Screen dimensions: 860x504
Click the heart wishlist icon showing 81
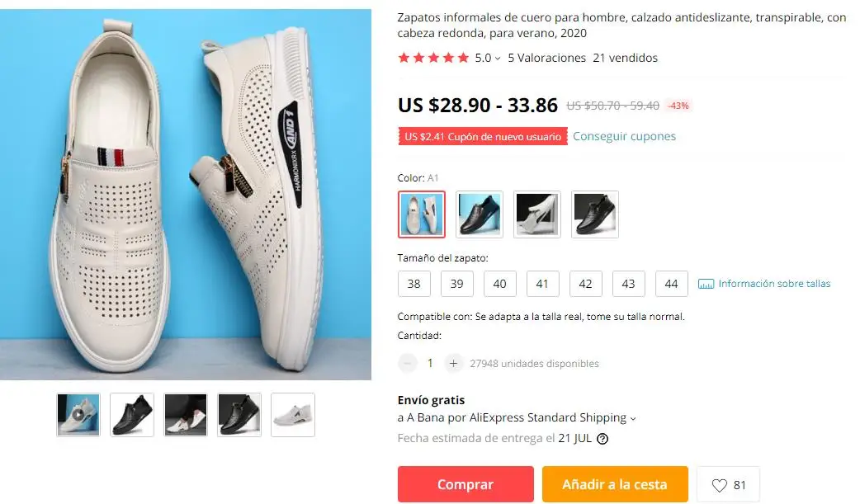click(x=719, y=485)
